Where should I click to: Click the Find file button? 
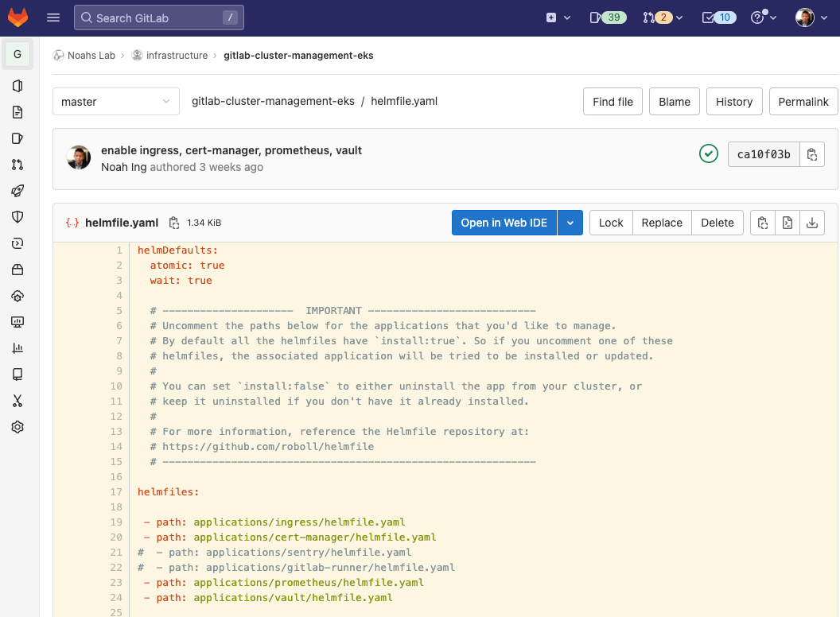(612, 101)
